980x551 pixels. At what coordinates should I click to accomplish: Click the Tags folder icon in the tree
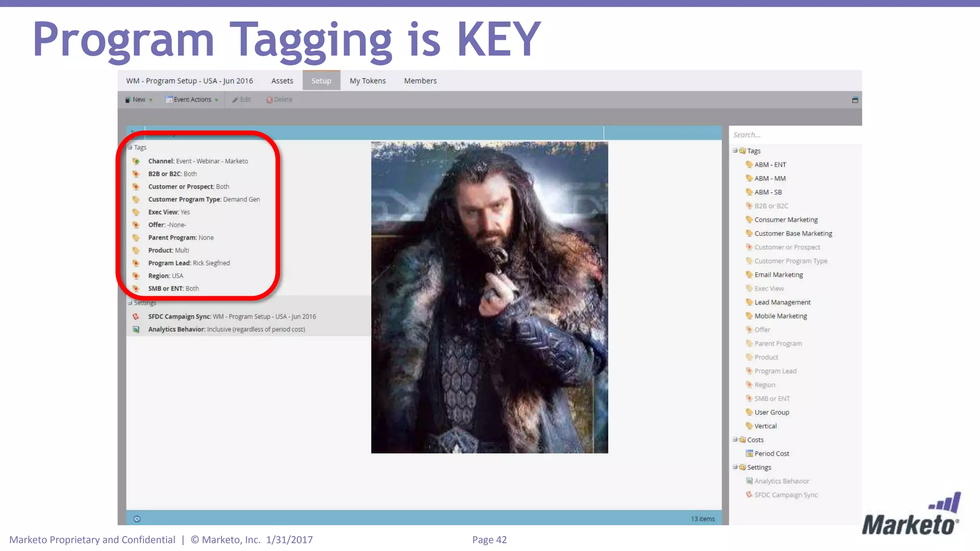point(742,151)
